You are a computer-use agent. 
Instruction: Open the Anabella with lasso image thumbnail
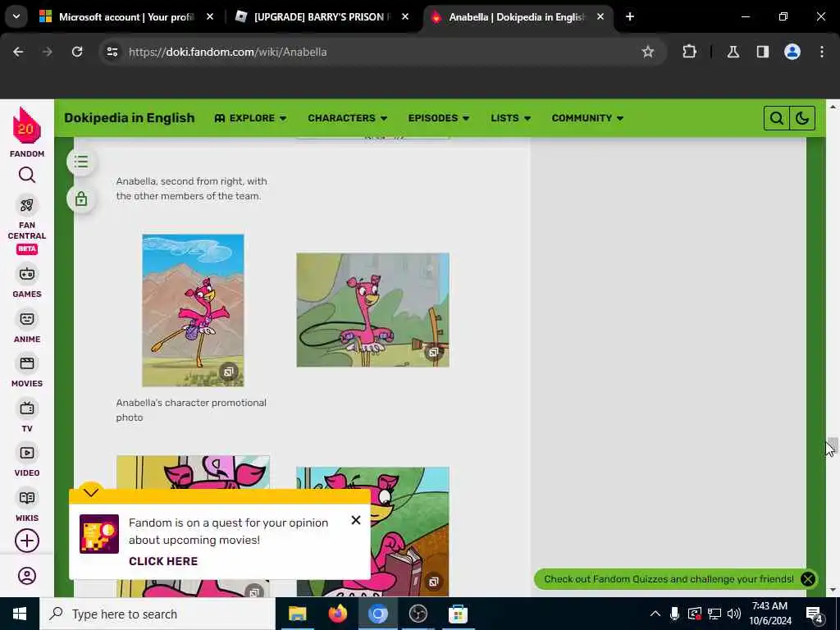(x=373, y=310)
